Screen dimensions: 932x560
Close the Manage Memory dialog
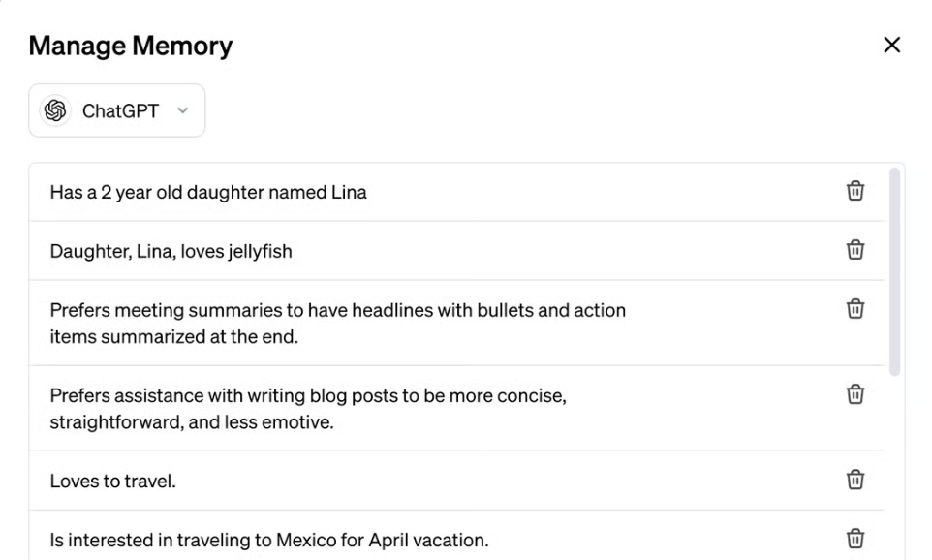(891, 45)
